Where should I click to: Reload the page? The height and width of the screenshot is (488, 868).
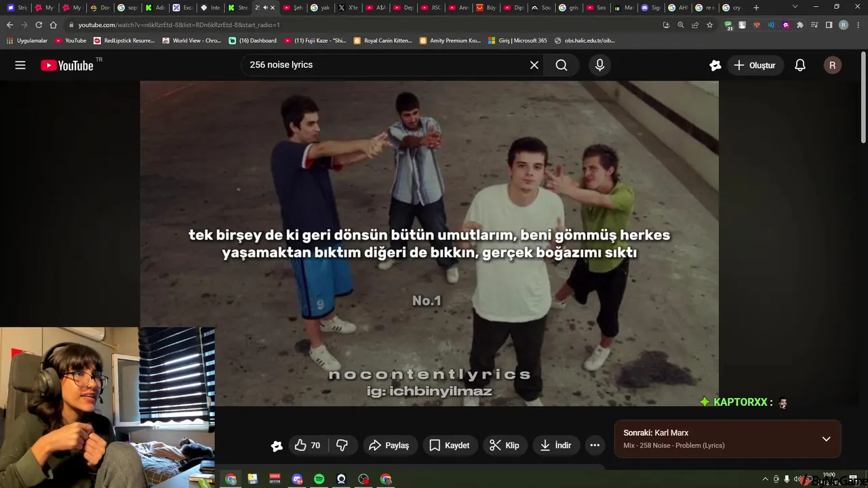pos(39,24)
